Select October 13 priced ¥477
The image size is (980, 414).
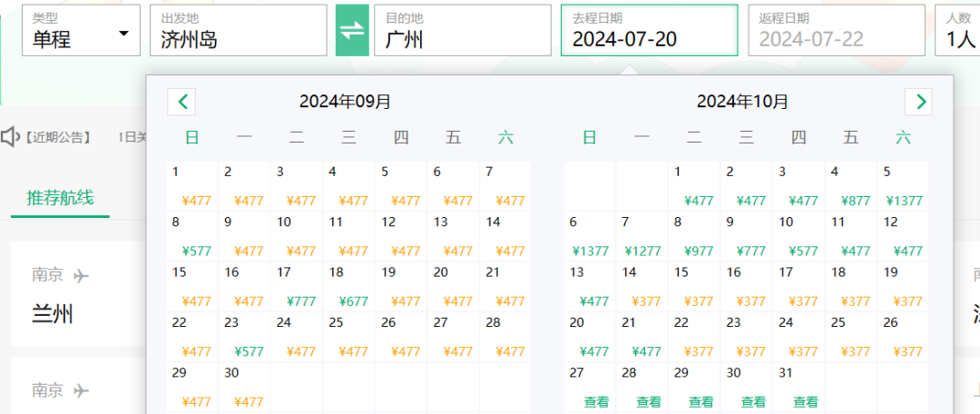tap(590, 287)
